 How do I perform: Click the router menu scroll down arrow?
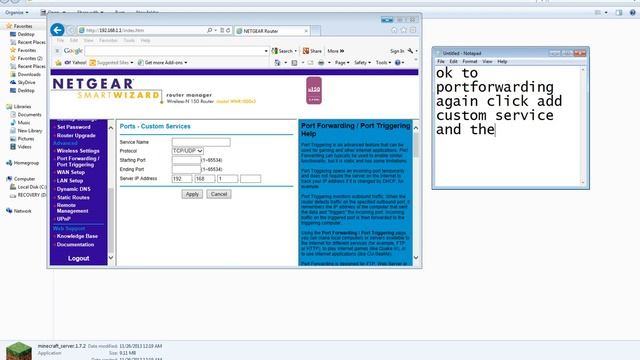click(x=111, y=258)
